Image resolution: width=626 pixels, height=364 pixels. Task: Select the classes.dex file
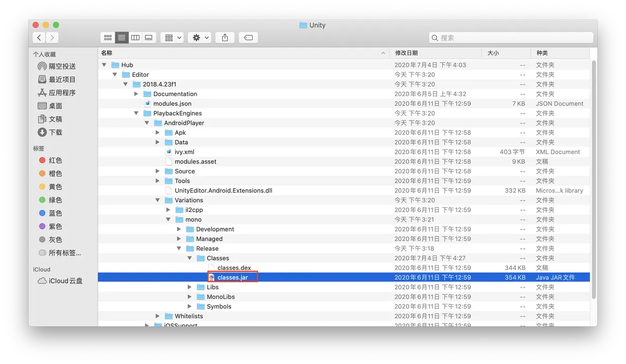(344, 268)
